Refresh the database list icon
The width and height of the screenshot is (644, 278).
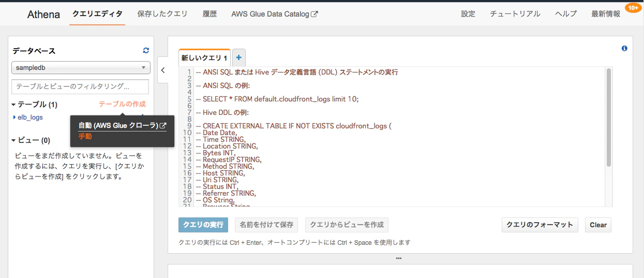coord(146,51)
